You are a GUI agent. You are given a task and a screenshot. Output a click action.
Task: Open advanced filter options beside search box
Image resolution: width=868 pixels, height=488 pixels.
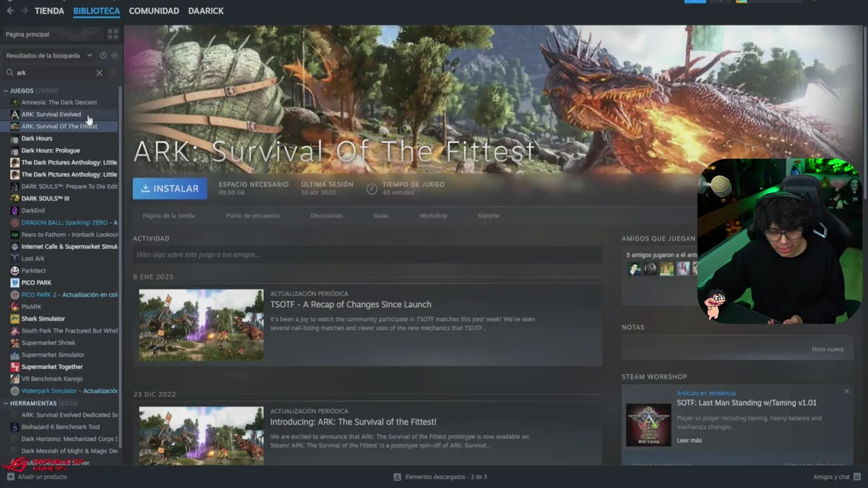[113, 73]
